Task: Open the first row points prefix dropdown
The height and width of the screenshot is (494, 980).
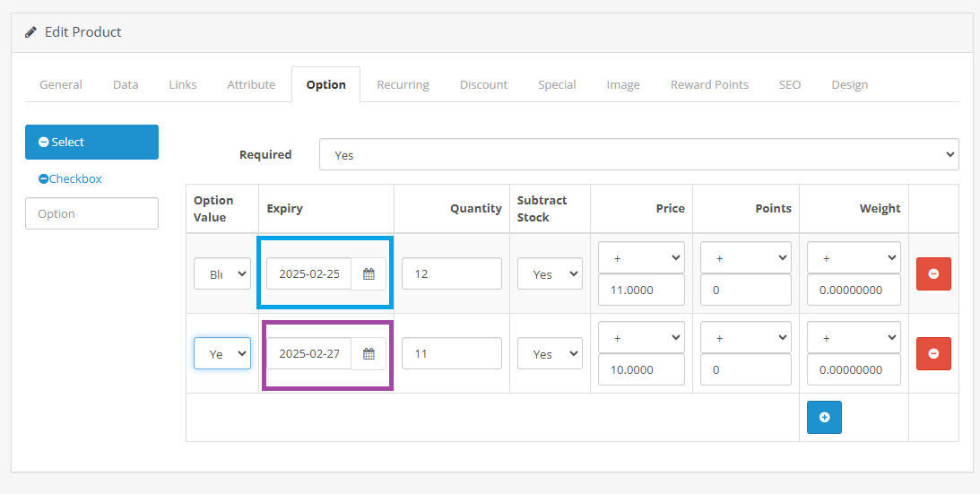Action: (x=746, y=257)
